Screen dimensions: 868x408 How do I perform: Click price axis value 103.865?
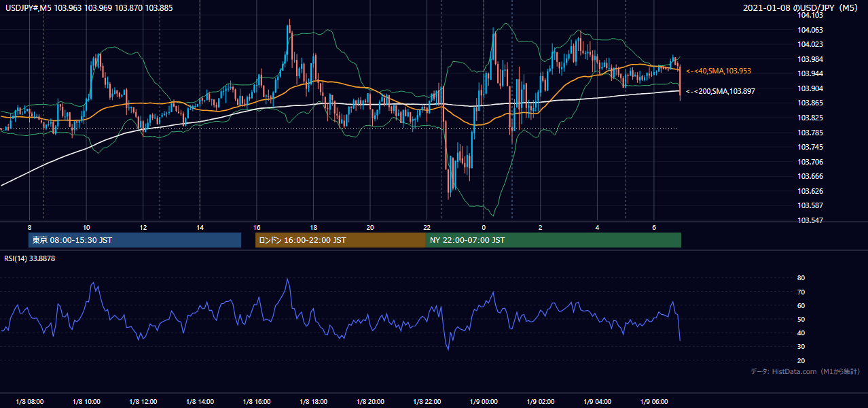[x=810, y=103]
